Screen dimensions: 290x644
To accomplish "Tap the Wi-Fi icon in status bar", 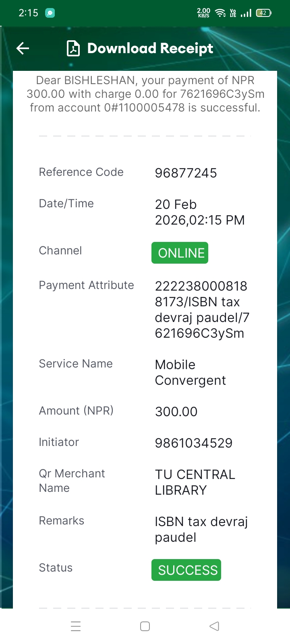I will click(x=220, y=13).
